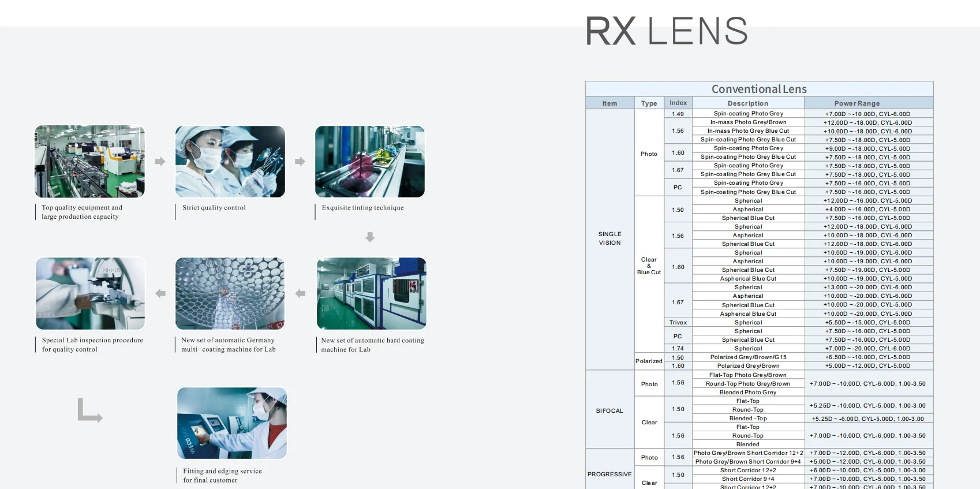
Task: Click the "Fitting and edging service" caption
Action: click(x=222, y=475)
